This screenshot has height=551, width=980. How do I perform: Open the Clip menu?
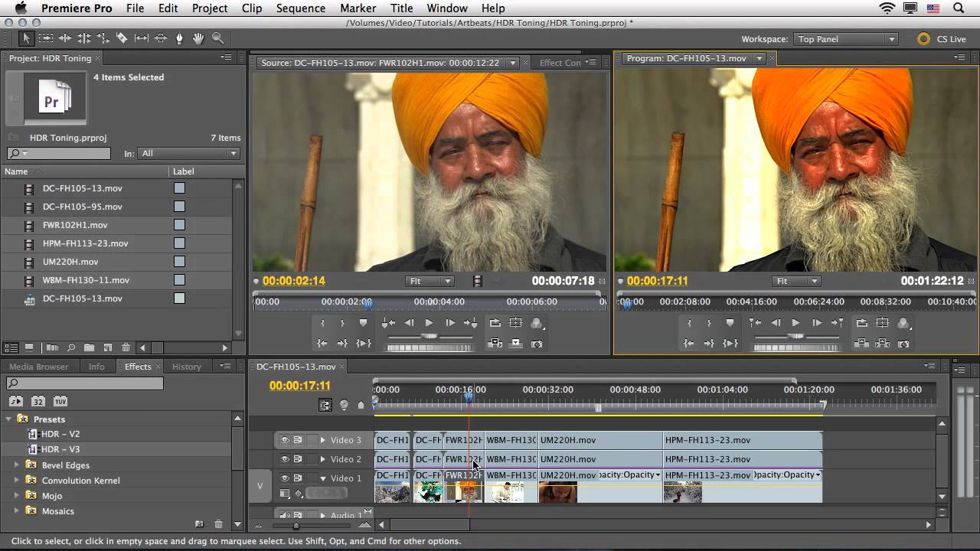[251, 8]
